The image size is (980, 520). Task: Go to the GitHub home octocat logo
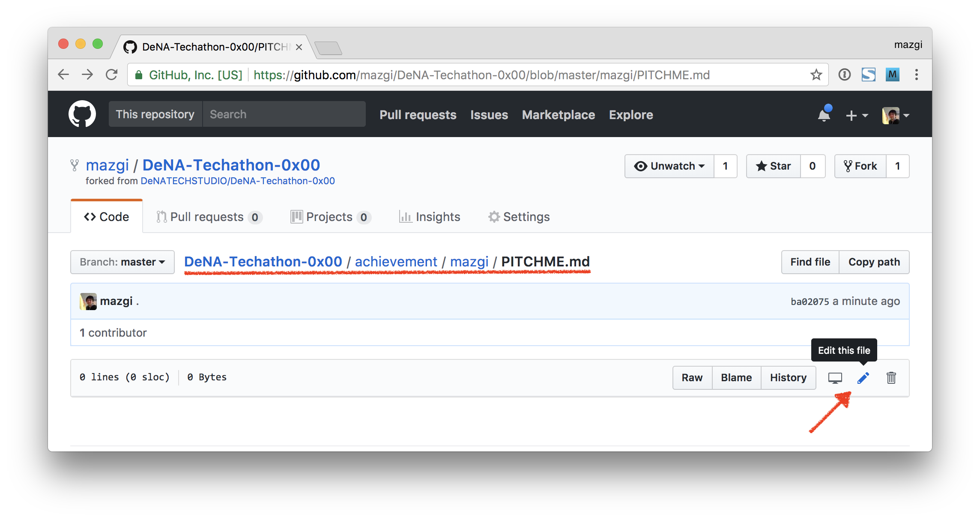(82, 114)
